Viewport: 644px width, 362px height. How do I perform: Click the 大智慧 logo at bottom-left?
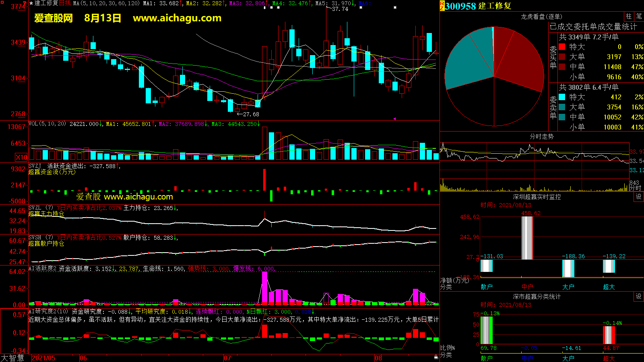pos(12,358)
